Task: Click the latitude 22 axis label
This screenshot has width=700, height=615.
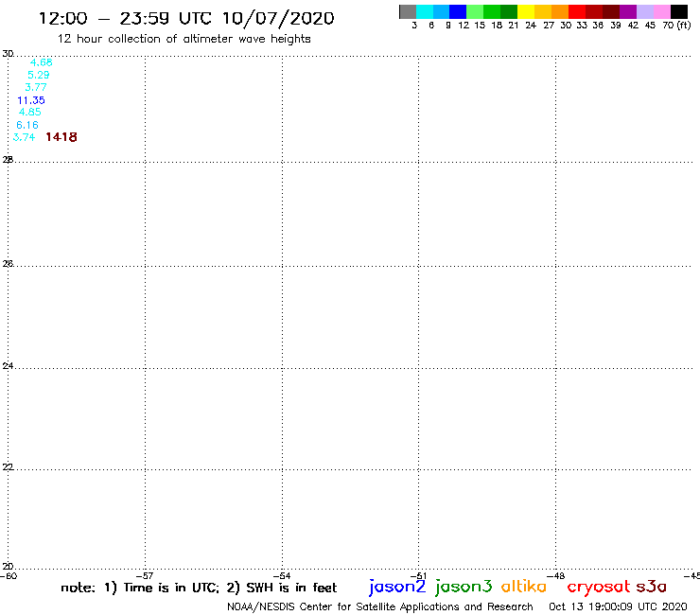Action: click(8, 467)
